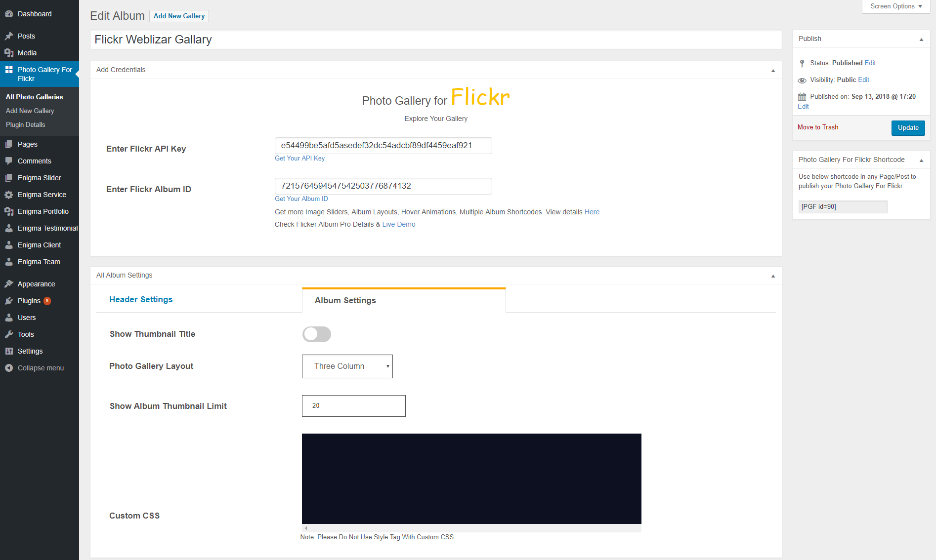Screen dimensions: 936x560
Task: Click the status pin icon in Publish box
Action: (802, 63)
